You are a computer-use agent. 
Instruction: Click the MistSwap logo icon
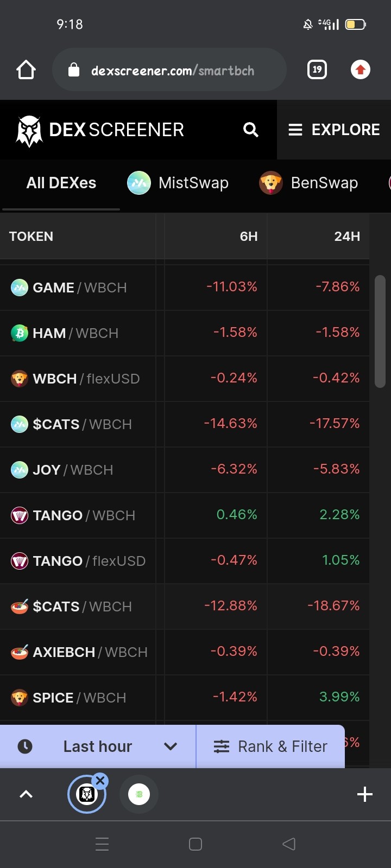[x=139, y=183]
